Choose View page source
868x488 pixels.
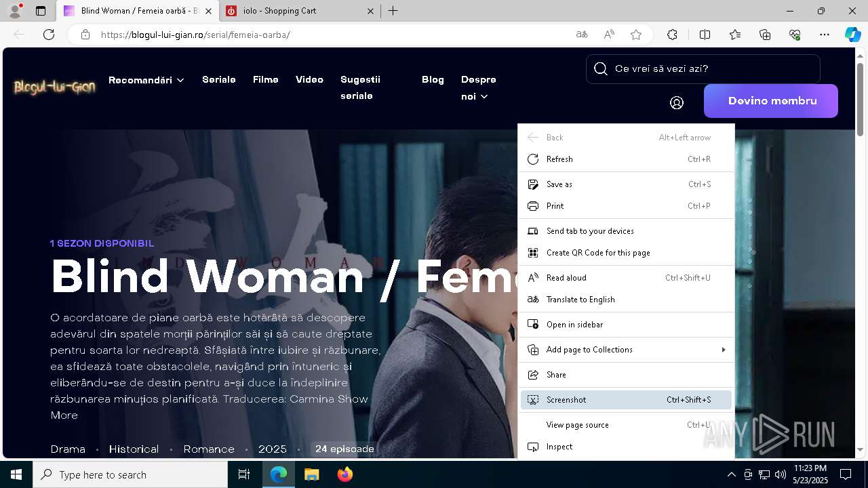tap(626, 425)
